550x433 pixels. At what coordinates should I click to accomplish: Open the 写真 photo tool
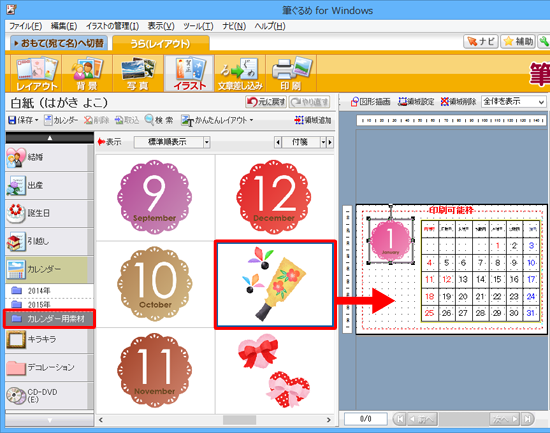(x=138, y=73)
